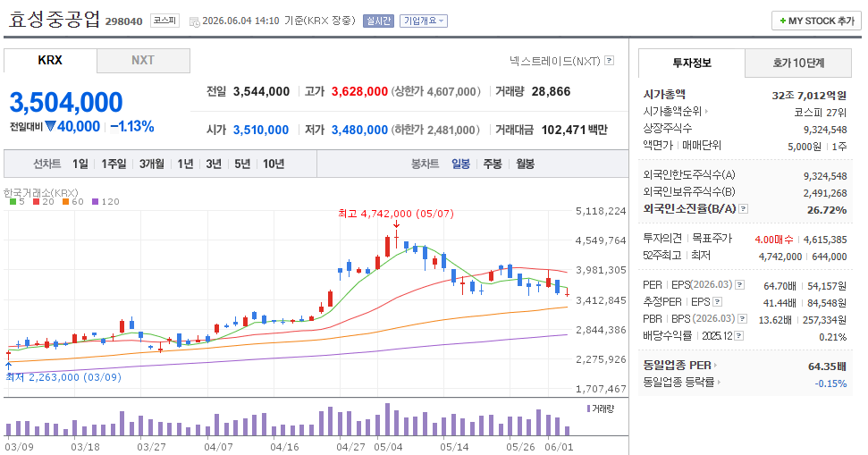This screenshot has width=868, height=455.
Task: Expand 동일업종 등락률 arrow link
Action: [x=719, y=382]
